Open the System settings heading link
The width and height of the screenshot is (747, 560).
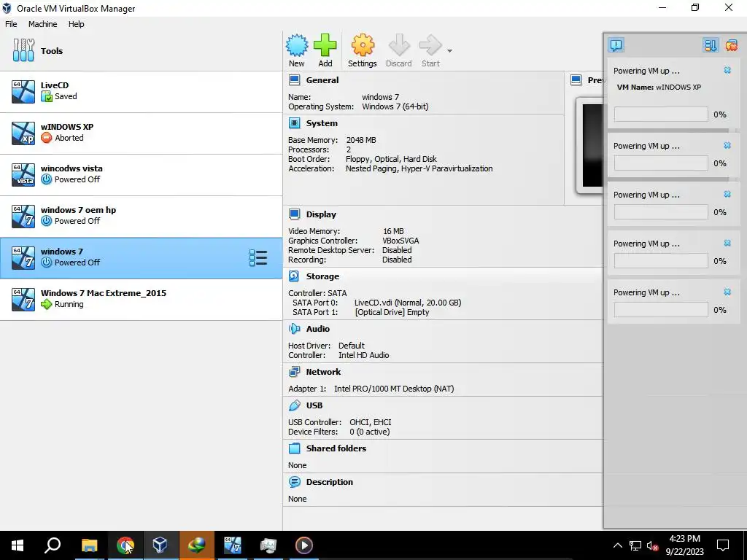pos(322,123)
